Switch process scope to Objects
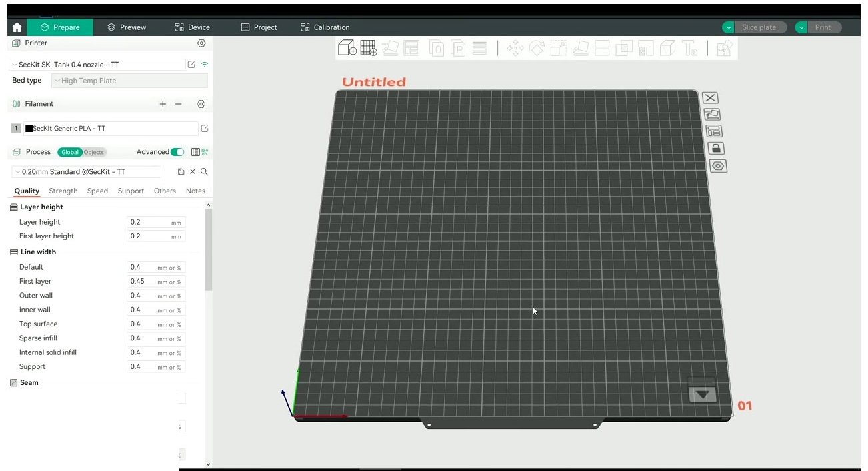The height and width of the screenshot is (471, 868). [94, 152]
